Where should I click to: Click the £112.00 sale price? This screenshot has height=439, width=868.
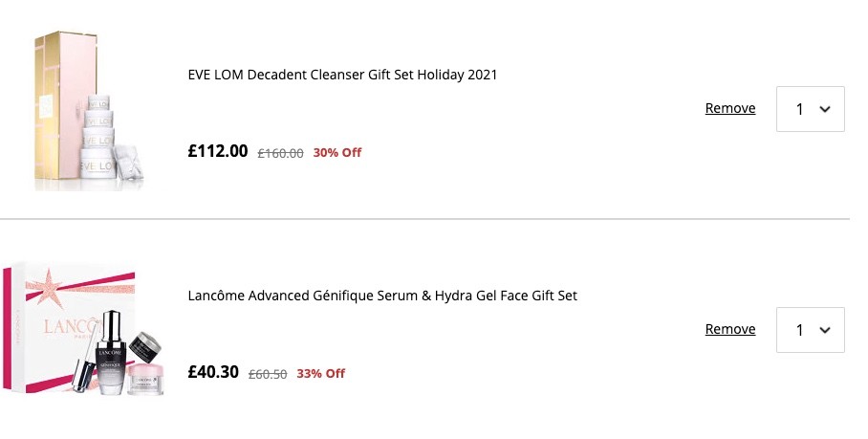[x=218, y=151]
